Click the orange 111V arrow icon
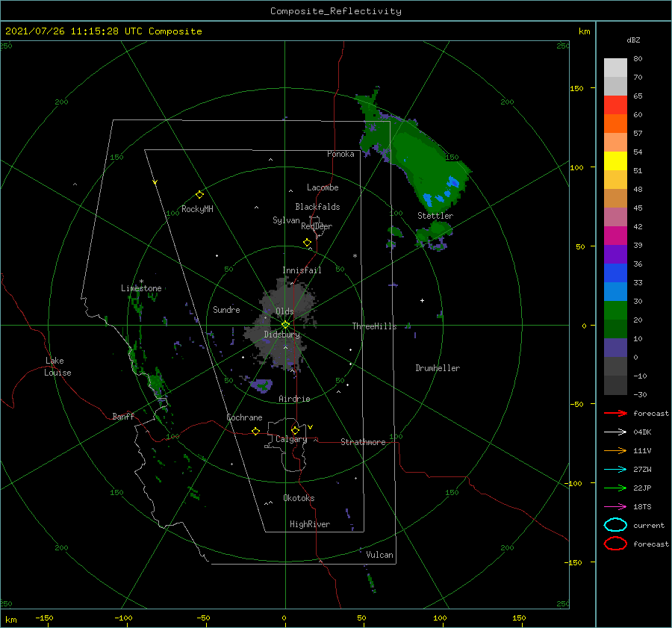672x628 pixels. (615, 450)
